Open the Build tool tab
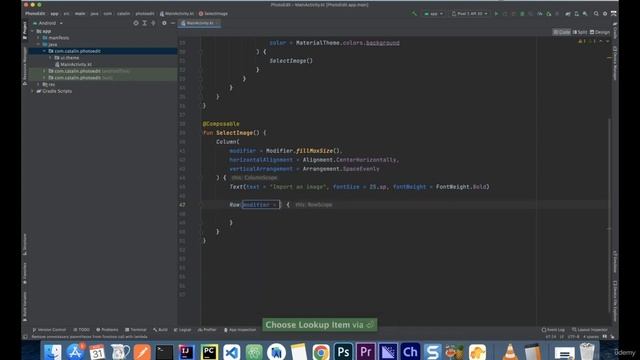 click(160, 330)
